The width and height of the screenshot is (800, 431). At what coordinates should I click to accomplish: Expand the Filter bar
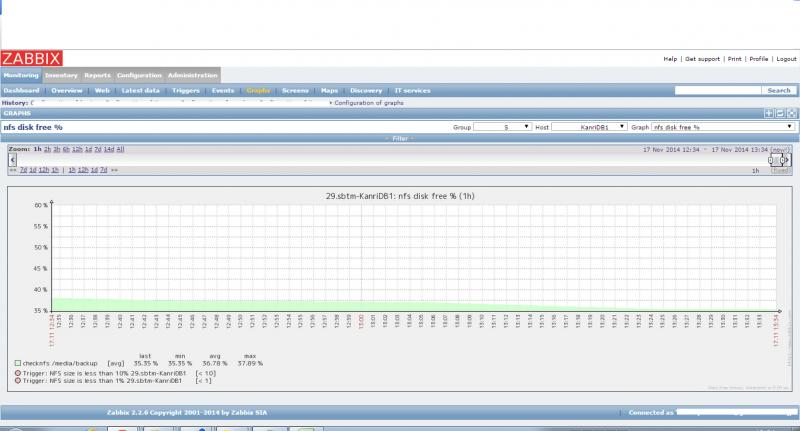(x=400, y=138)
